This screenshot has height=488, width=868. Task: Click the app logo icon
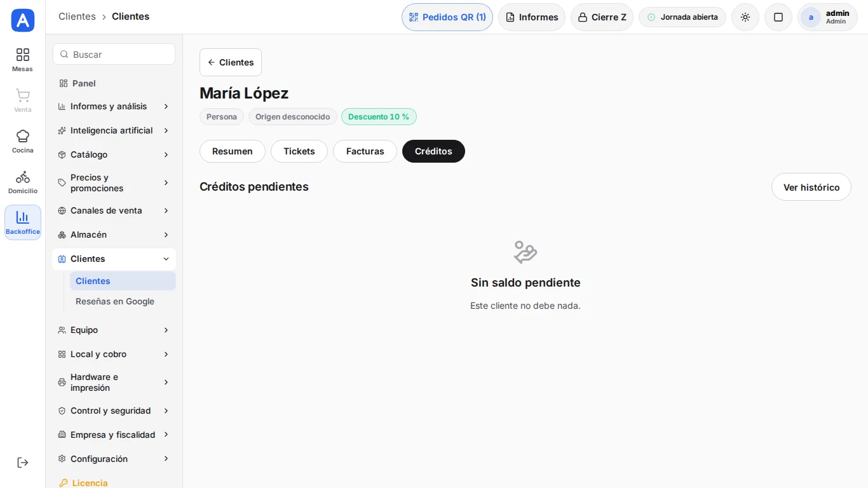point(23,20)
